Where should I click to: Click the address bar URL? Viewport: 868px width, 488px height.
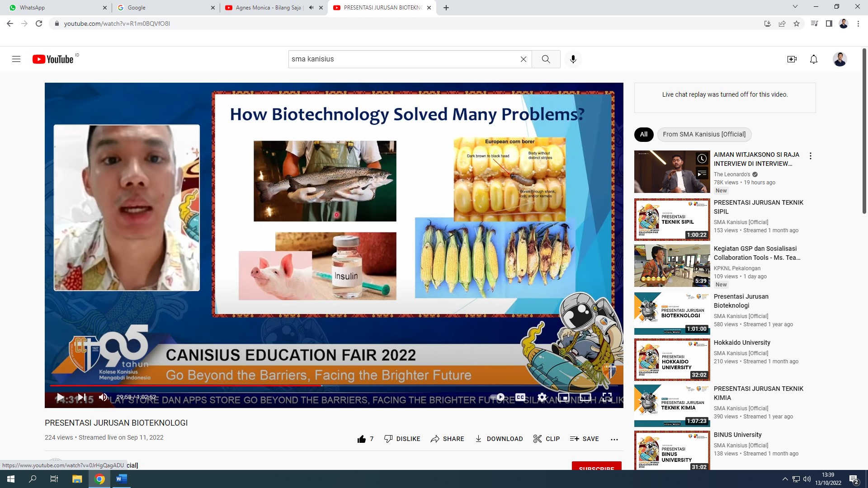tap(117, 23)
